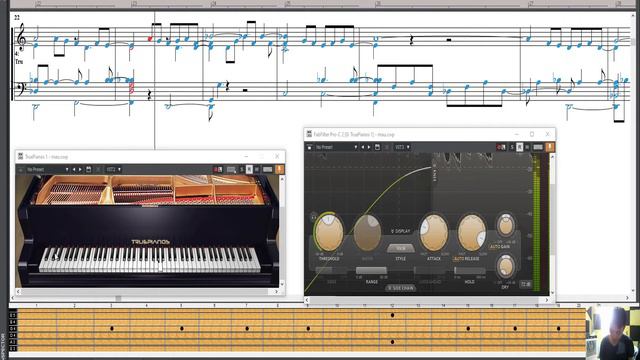Select the red highlighted note in treble staff
This screenshot has width=640, height=360.
[x=150, y=39]
